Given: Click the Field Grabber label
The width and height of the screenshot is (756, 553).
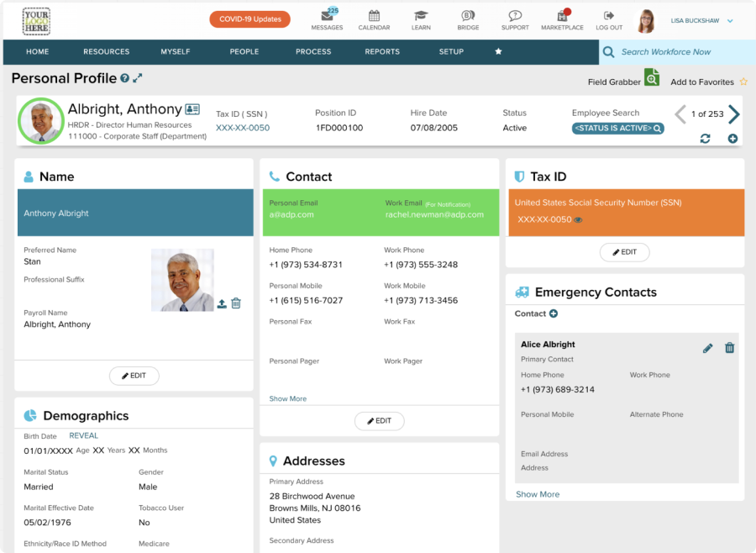Looking at the screenshot, I should [x=614, y=82].
